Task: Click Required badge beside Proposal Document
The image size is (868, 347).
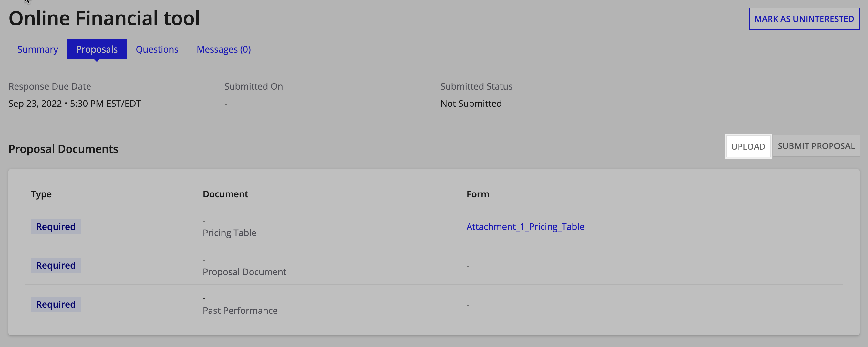Action: [56, 265]
